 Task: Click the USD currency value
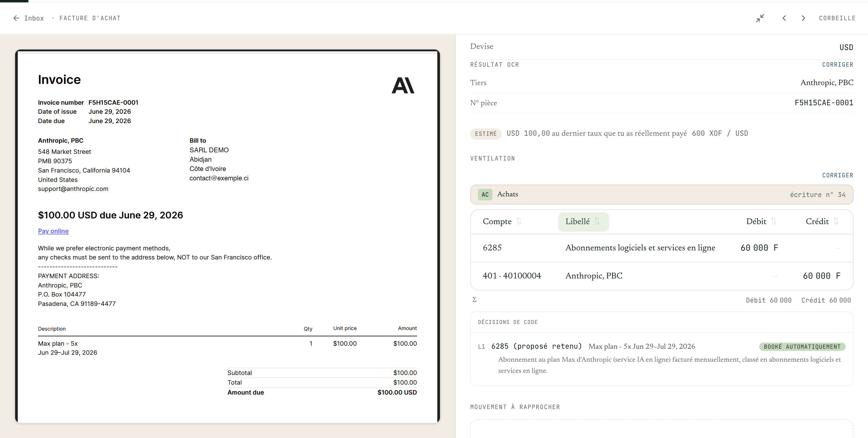coord(846,48)
